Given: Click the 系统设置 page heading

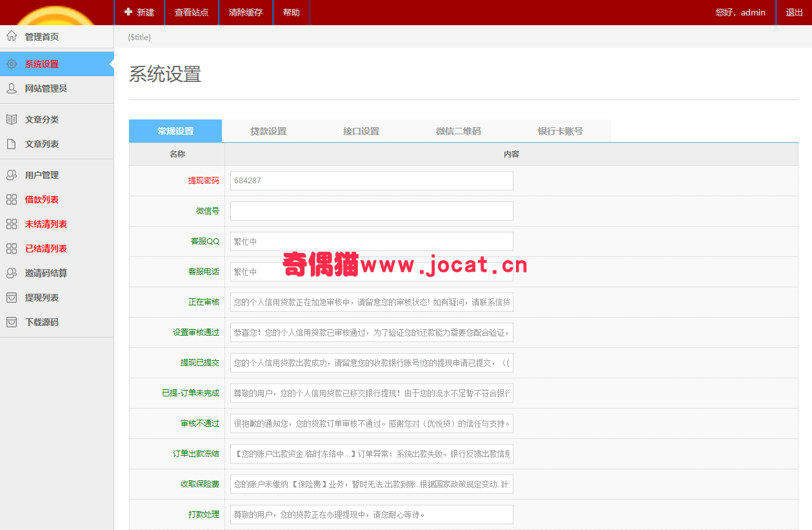Looking at the screenshot, I should pyautogui.click(x=165, y=74).
